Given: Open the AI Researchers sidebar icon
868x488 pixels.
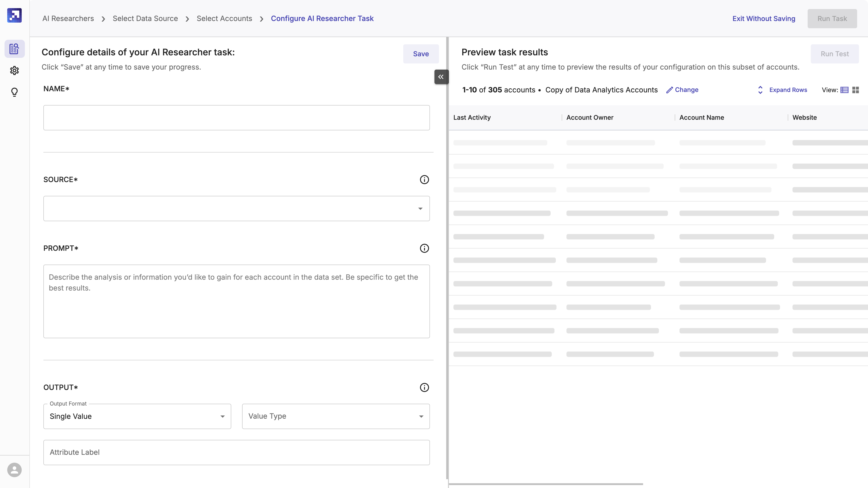Looking at the screenshot, I should click(14, 49).
